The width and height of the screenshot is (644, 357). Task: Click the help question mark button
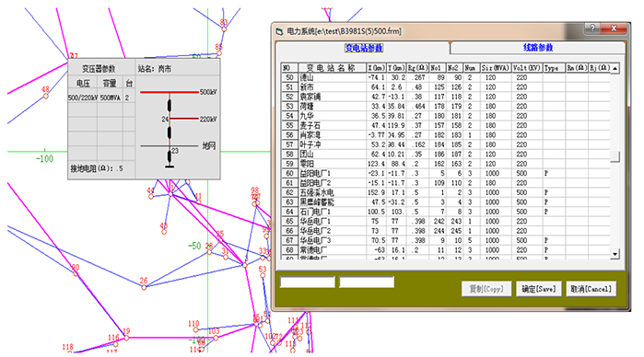point(592,28)
